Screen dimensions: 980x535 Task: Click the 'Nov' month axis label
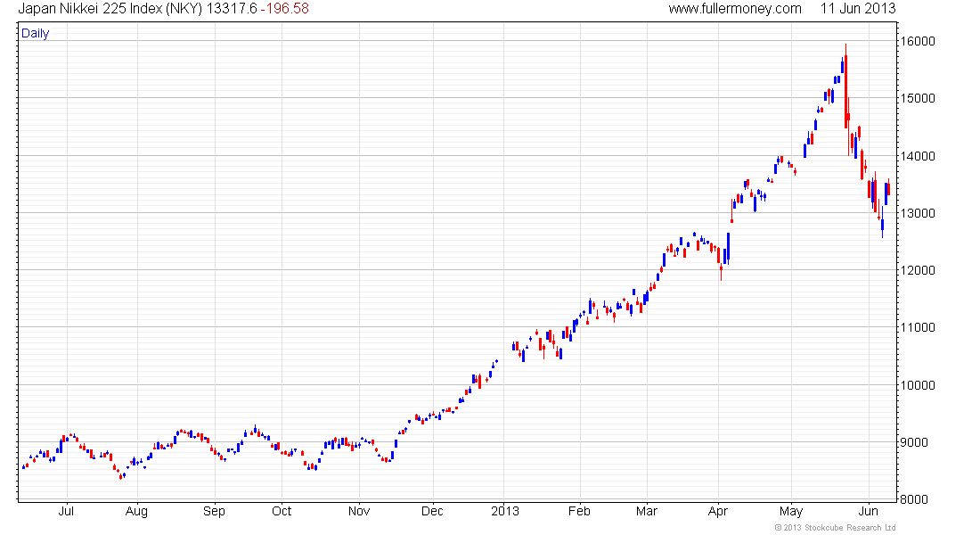click(x=359, y=511)
